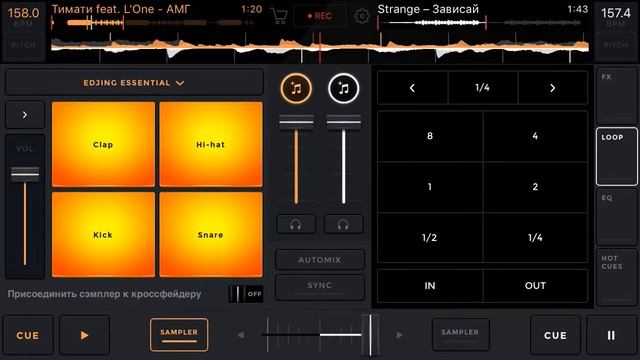Adjust the sampler VOL slider handle

pos(25,174)
